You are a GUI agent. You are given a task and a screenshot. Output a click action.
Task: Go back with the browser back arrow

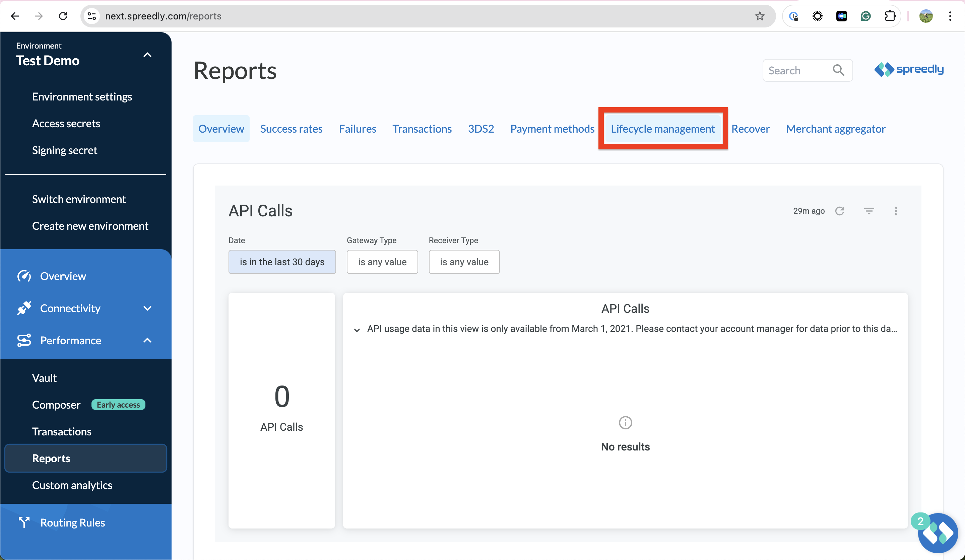(x=14, y=16)
